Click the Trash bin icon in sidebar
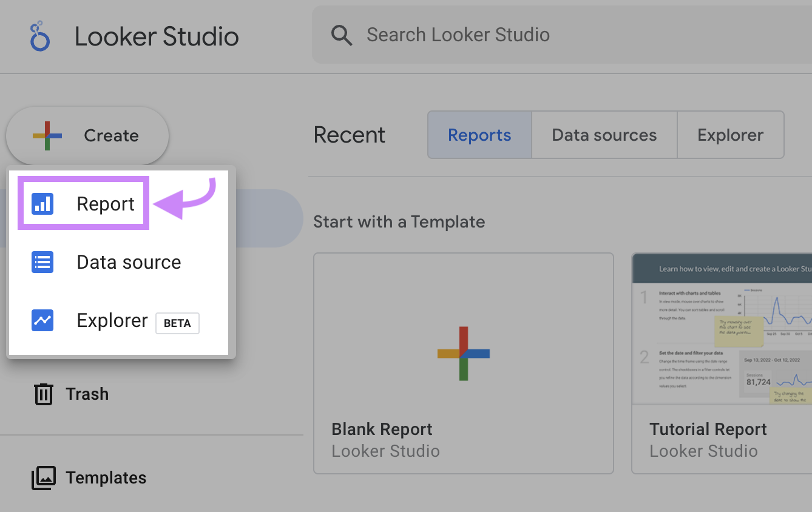812x512 pixels. point(43,393)
